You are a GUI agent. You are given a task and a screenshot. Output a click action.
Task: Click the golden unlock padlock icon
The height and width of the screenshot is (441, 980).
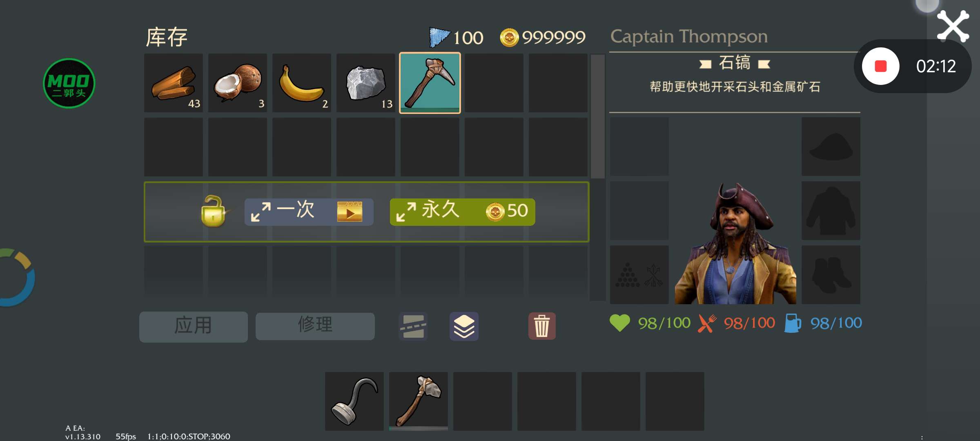coord(213,211)
